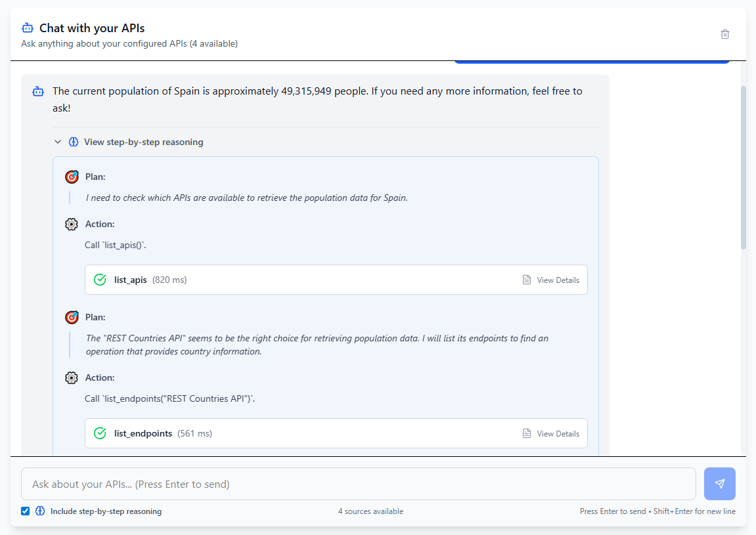756x535 pixels.
Task: Click the chat vertical scrollbar thumb
Action: click(744, 167)
